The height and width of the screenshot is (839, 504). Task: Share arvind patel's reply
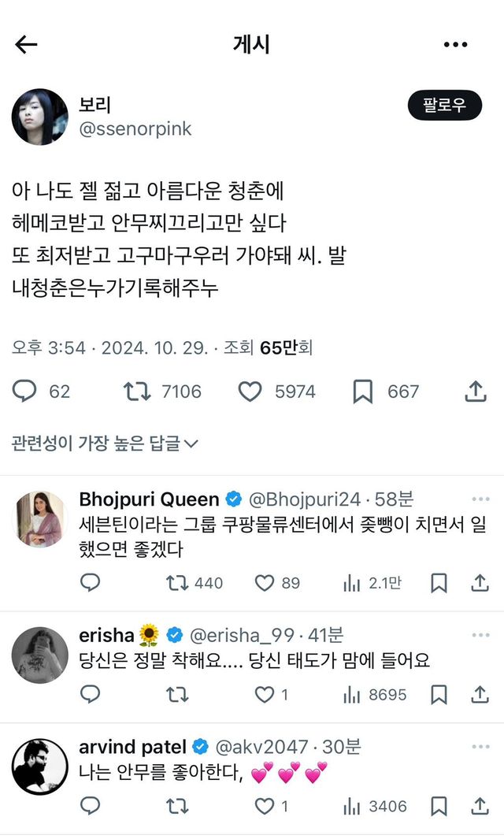coord(480,806)
